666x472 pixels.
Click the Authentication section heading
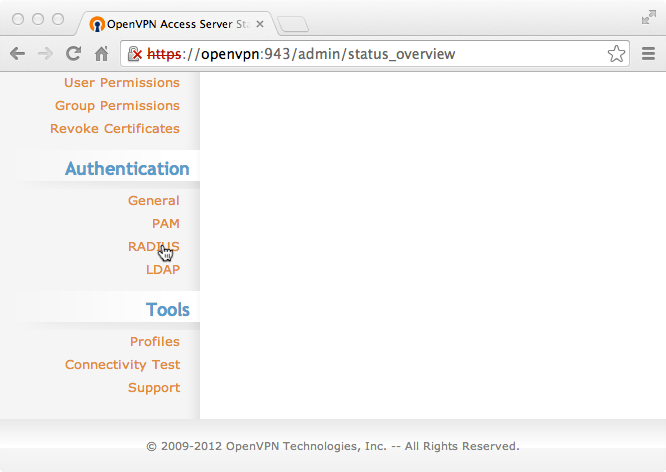tap(127, 169)
